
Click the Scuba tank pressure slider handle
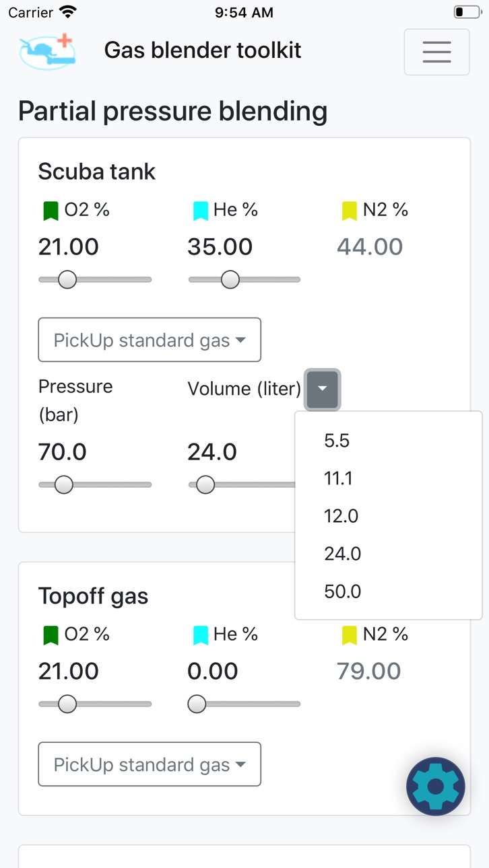[63, 484]
